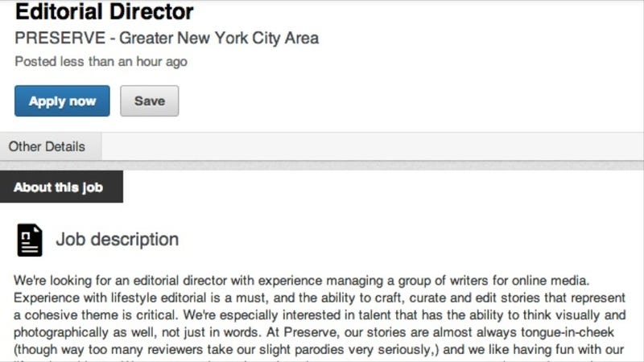This screenshot has width=644, height=362.
Task: Click the Editorial Director job title
Action: coord(104,11)
